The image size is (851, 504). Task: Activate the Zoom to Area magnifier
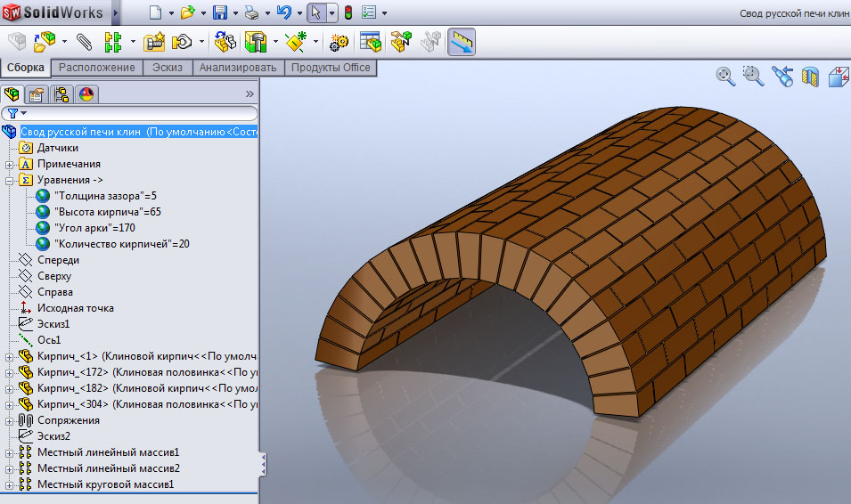tap(754, 77)
